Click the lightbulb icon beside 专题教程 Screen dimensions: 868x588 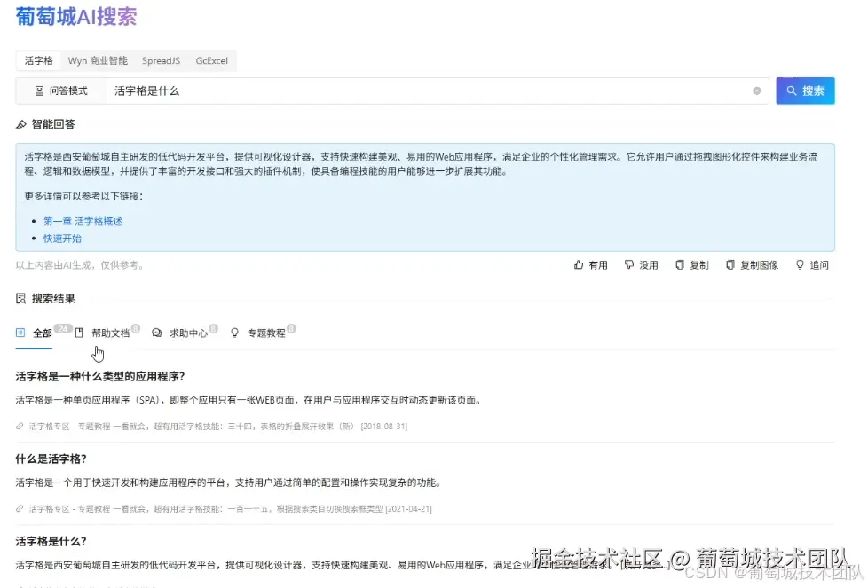click(233, 333)
